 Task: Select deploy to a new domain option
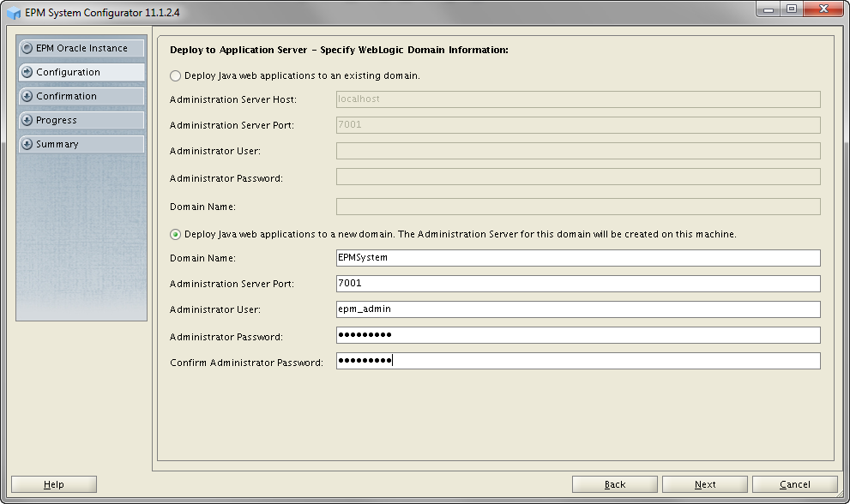click(x=176, y=234)
